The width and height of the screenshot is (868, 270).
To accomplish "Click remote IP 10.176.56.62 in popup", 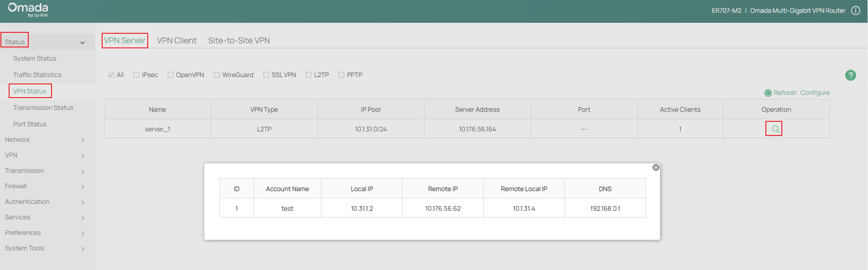I will click(442, 208).
